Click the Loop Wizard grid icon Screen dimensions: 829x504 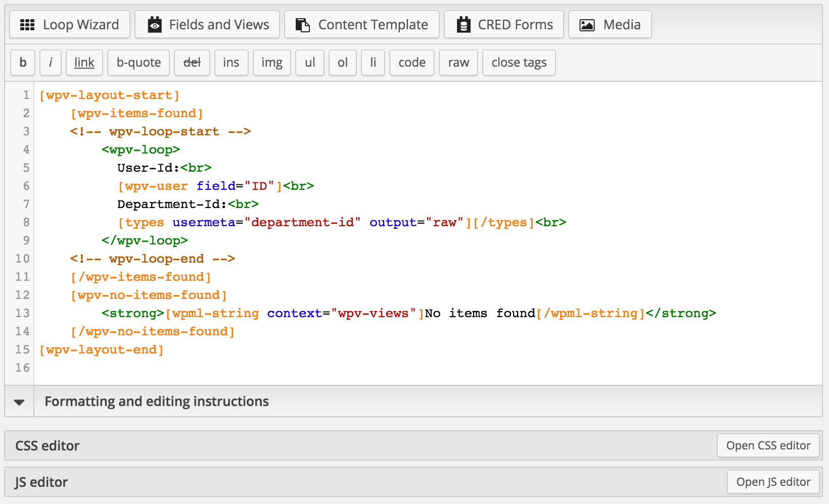27,25
